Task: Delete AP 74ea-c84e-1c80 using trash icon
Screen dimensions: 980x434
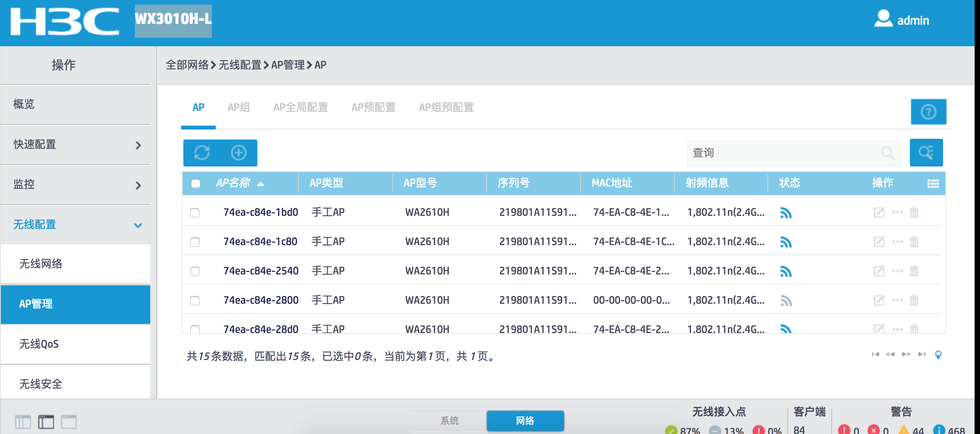Action: 914,242
